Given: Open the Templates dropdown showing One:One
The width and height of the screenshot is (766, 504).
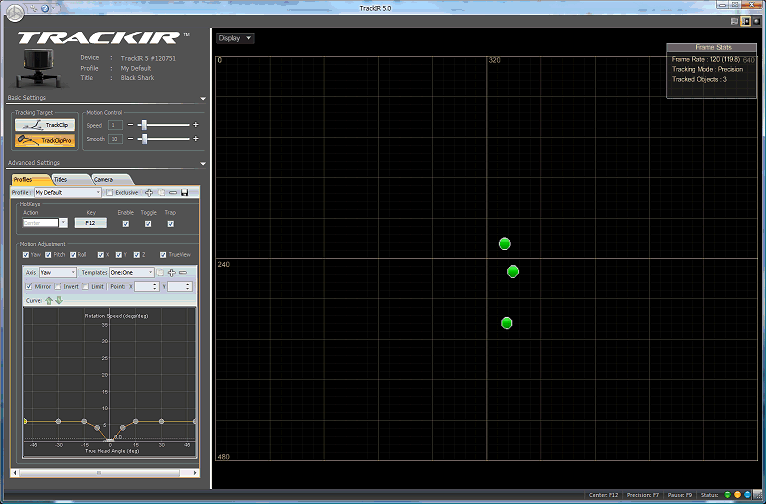Looking at the screenshot, I should point(132,273).
